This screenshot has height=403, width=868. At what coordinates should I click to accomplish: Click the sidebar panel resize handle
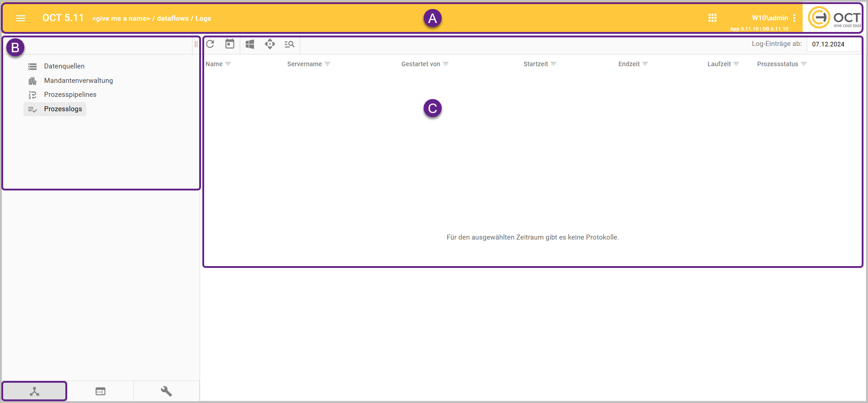pyautogui.click(x=196, y=44)
